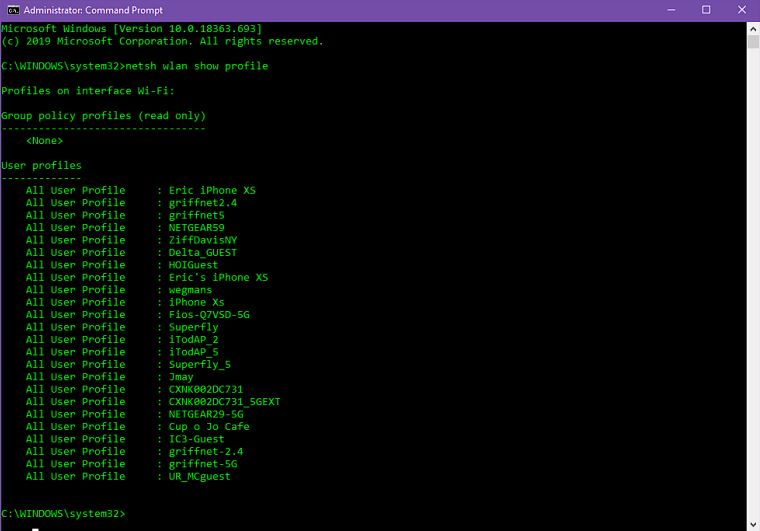Click the scrollbar up arrow
760x531 pixels.
pyautogui.click(x=752, y=27)
